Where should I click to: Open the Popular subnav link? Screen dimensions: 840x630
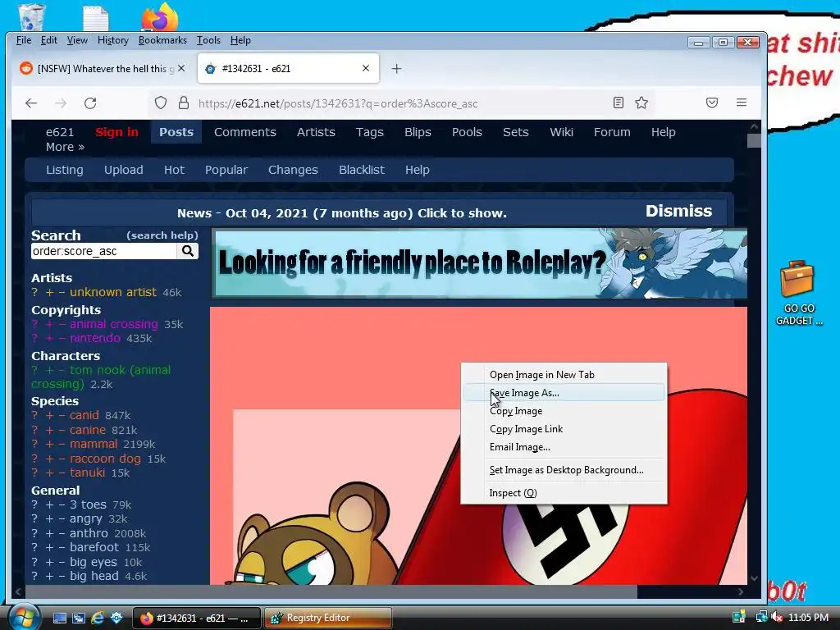pyautogui.click(x=226, y=170)
